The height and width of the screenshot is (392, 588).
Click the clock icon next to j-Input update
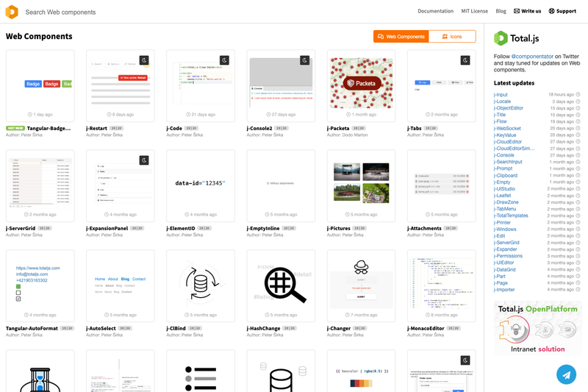click(x=578, y=95)
